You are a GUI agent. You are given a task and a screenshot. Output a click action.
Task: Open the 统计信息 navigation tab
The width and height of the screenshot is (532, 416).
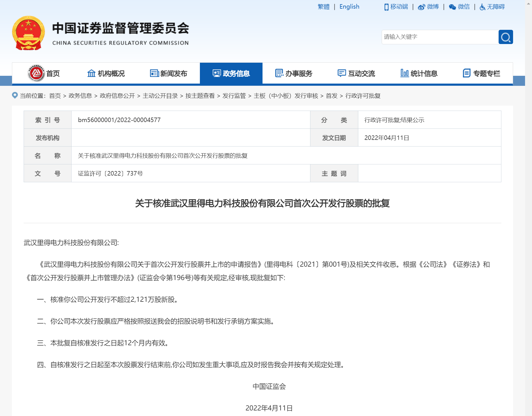[x=419, y=73]
